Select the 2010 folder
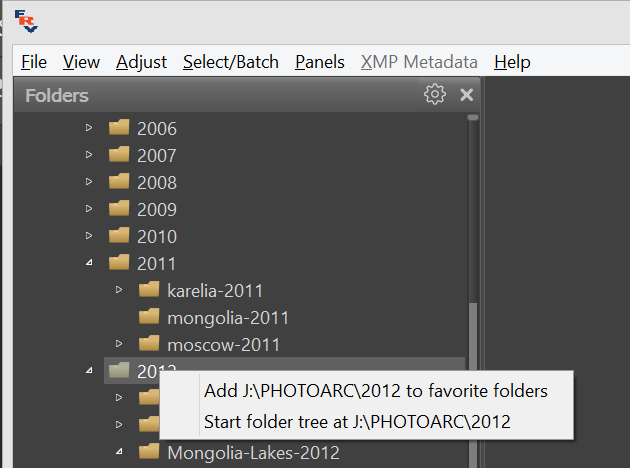This screenshot has height=468, width=630. click(156, 236)
